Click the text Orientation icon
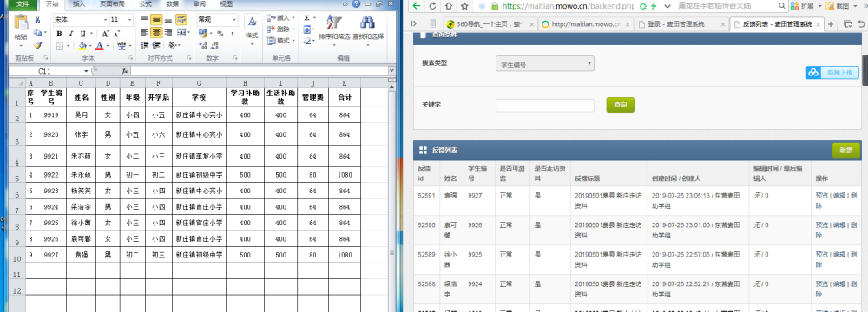The width and height of the screenshot is (868, 312). pos(172,46)
